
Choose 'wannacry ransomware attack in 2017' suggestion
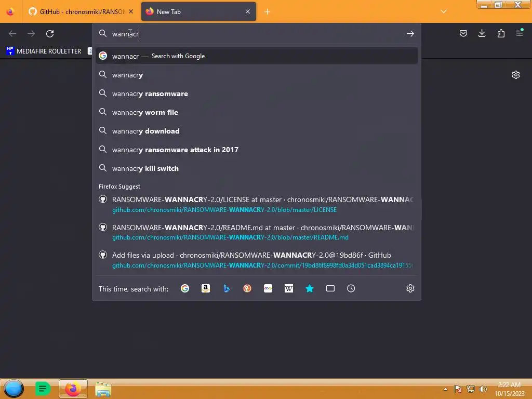pos(257,149)
